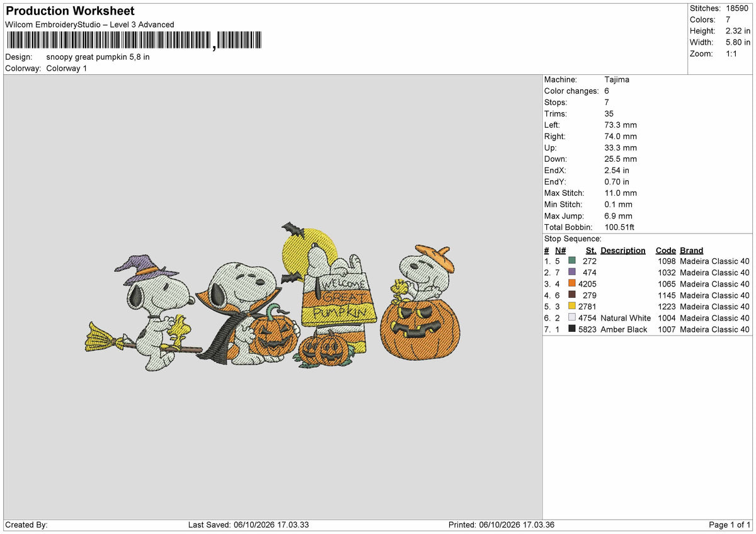Click the EndX value 2.54 in
The height and width of the screenshot is (534, 756).
[x=617, y=170]
